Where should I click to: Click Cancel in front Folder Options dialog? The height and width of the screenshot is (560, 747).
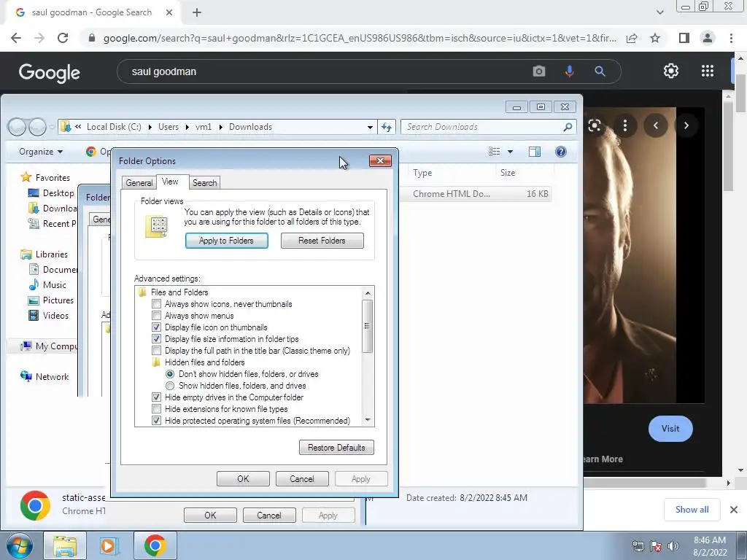pos(302,478)
